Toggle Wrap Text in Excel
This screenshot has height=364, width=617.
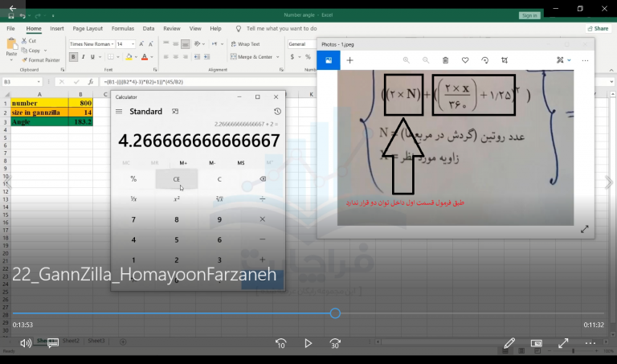coord(246,44)
